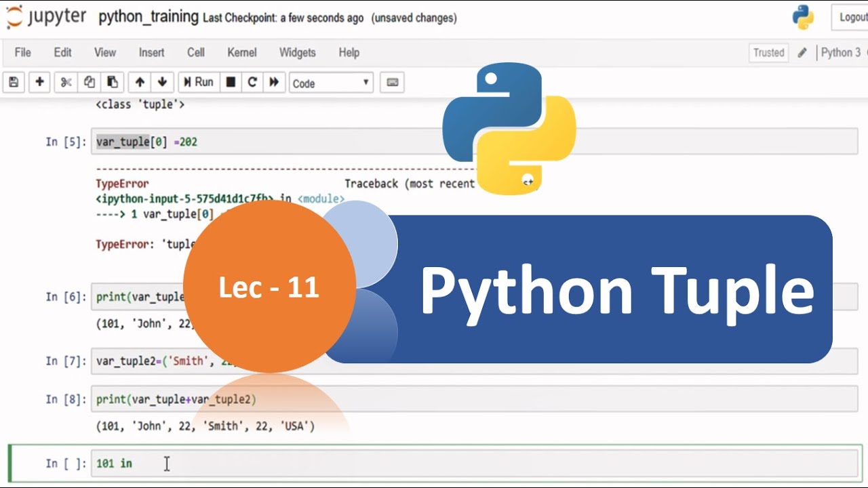Click the ipython-input-5 traceback line

tap(220, 199)
